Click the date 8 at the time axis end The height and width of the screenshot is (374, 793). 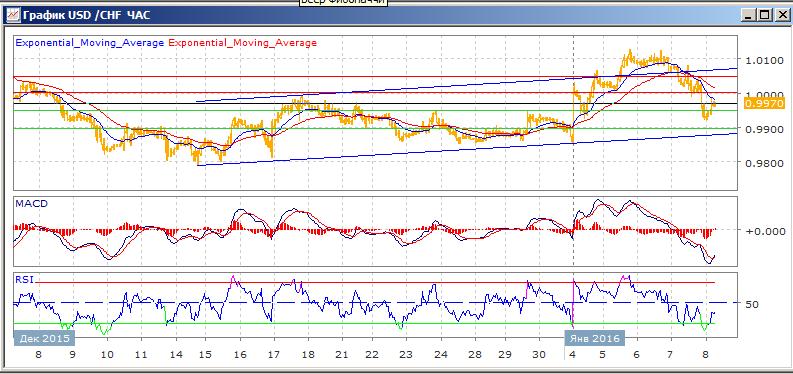tap(706, 355)
